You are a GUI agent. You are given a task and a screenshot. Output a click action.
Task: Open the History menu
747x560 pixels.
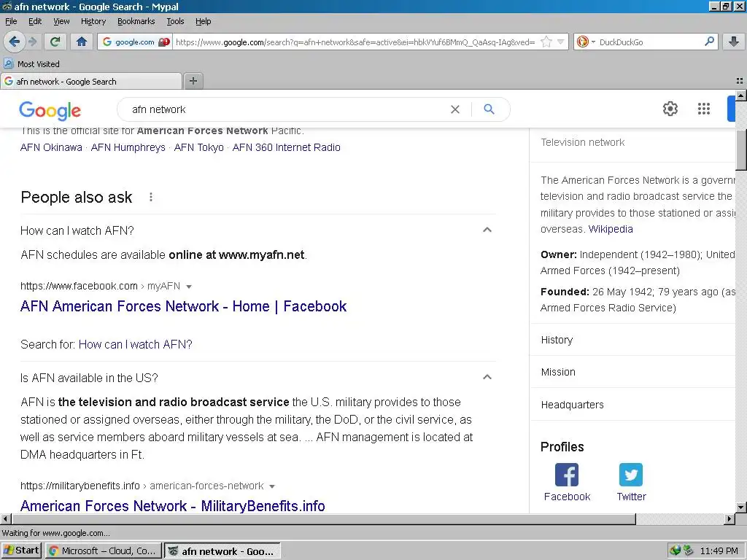pyautogui.click(x=93, y=21)
